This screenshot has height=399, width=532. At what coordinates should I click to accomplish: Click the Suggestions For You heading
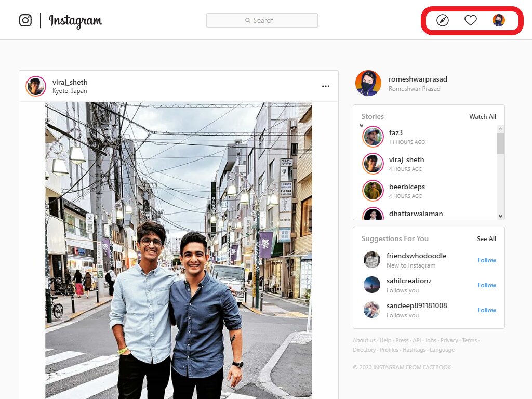coord(395,239)
